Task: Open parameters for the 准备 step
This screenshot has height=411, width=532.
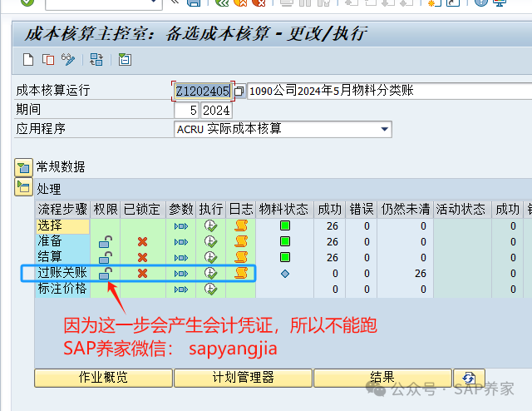Action: [x=181, y=242]
